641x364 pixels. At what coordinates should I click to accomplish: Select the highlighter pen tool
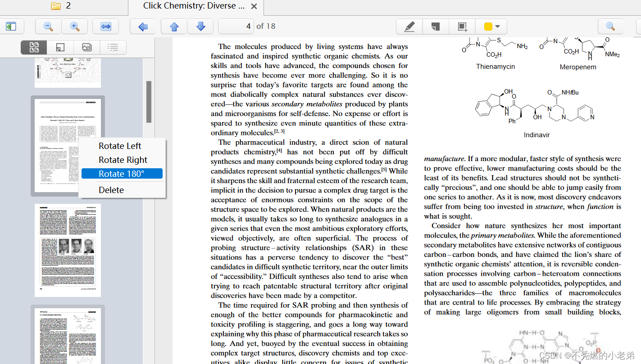(x=409, y=27)
